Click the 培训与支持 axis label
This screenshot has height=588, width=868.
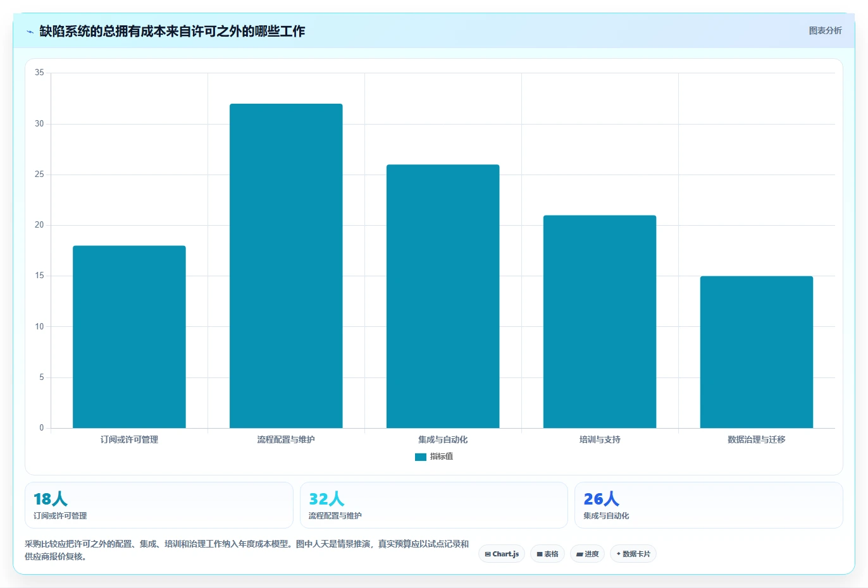point(600,439)
